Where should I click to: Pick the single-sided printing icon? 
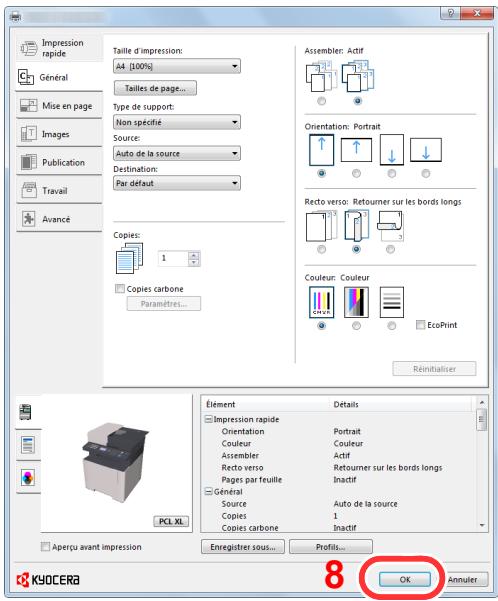click(x=321, y=226)
